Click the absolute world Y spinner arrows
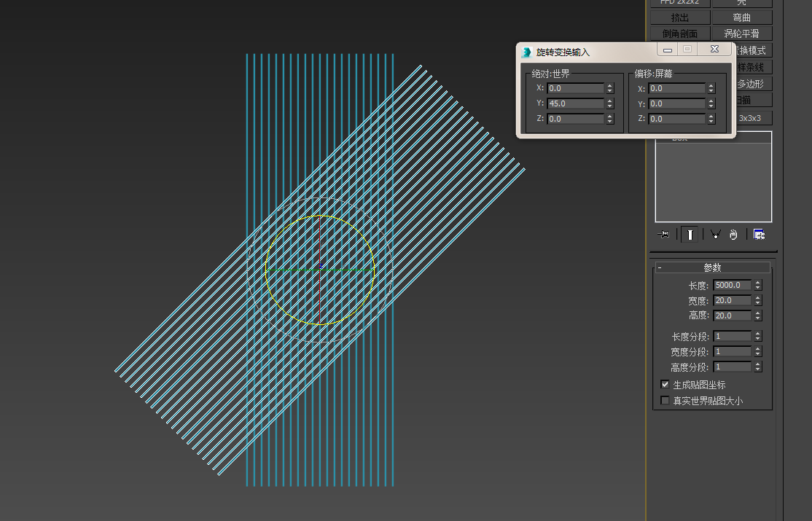 click(x=610, y=103)
